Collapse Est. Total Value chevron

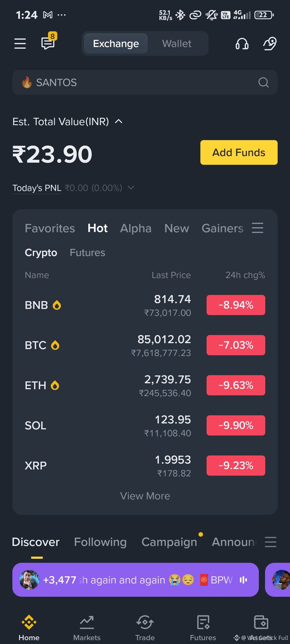[x=119, y=122]
